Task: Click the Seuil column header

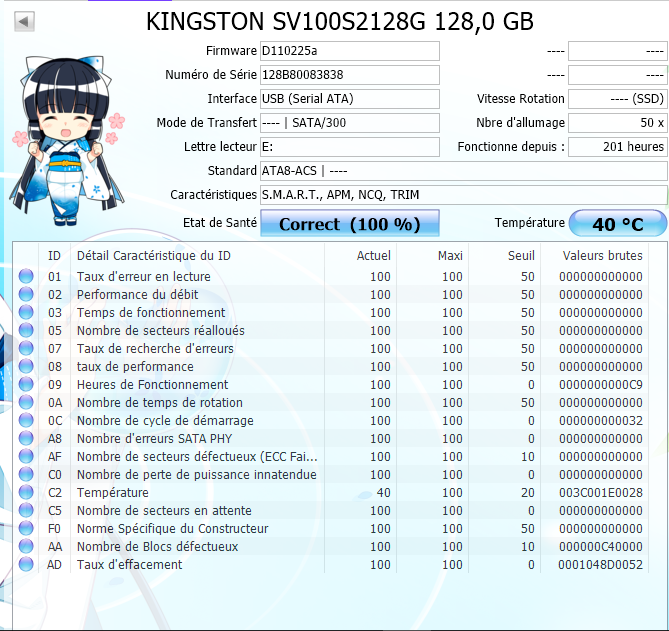Action: pyautogui.click(x=505, y=256)
